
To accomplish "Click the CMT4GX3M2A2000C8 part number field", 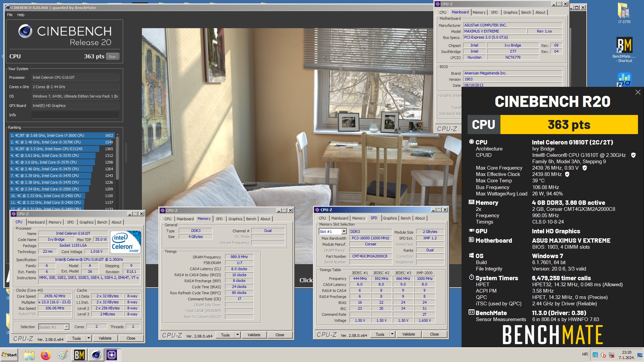I will point(370,256).
